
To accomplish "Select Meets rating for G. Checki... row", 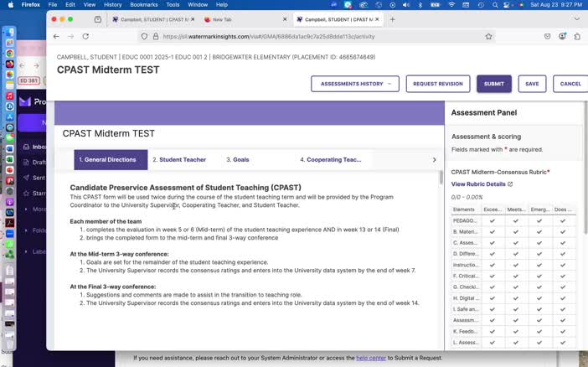I will 516,287.
